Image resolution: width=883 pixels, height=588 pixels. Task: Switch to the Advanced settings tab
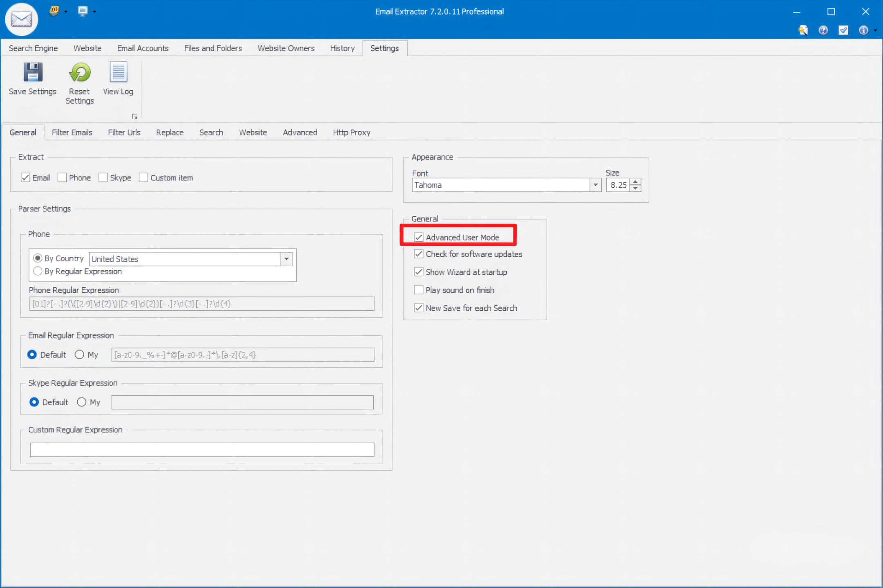[300, 132]
